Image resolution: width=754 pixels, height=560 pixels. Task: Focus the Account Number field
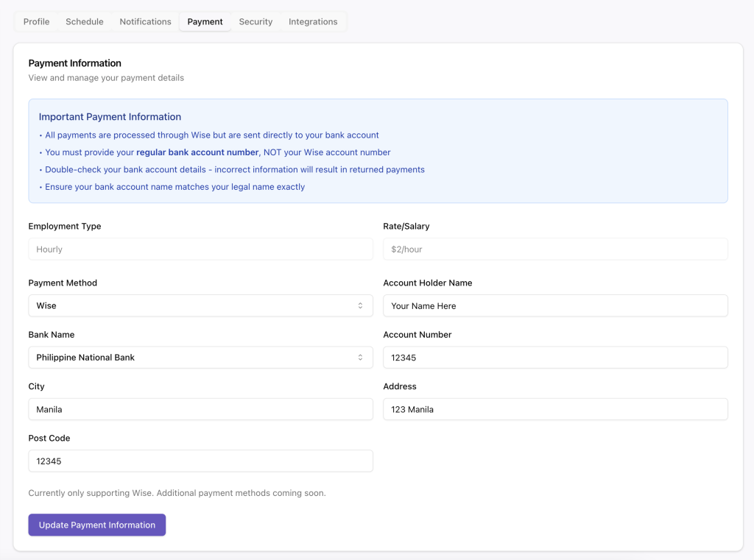click(x=555, y=358)
